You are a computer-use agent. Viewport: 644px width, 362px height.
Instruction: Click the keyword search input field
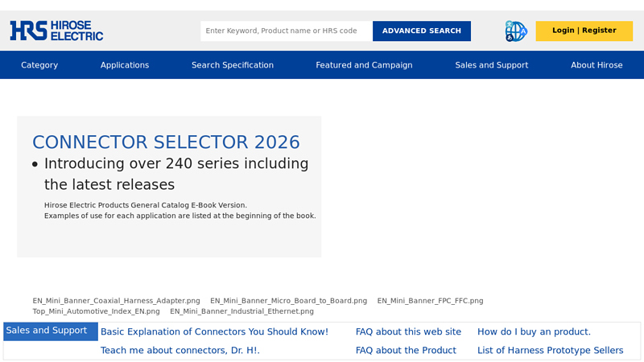click(286, 31)
